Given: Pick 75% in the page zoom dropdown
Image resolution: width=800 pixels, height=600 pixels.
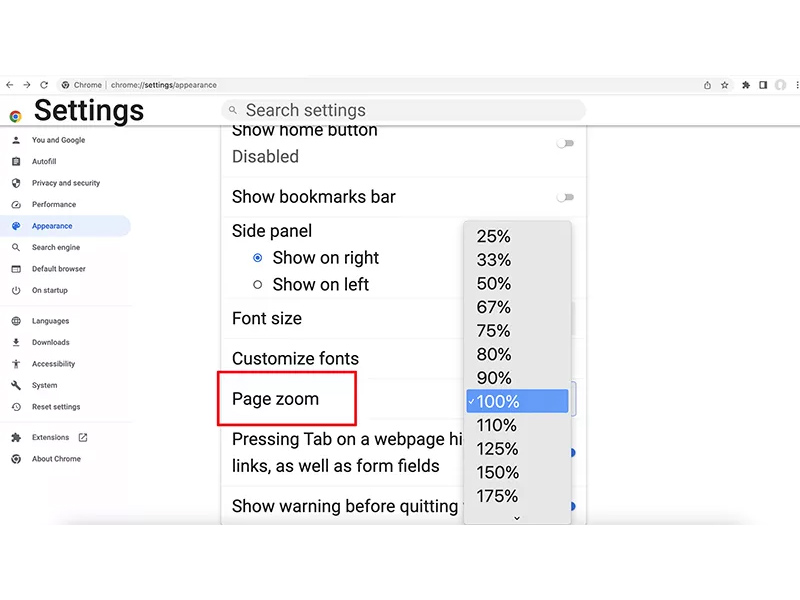Looking at the screenshot, I should coord(494,331).
